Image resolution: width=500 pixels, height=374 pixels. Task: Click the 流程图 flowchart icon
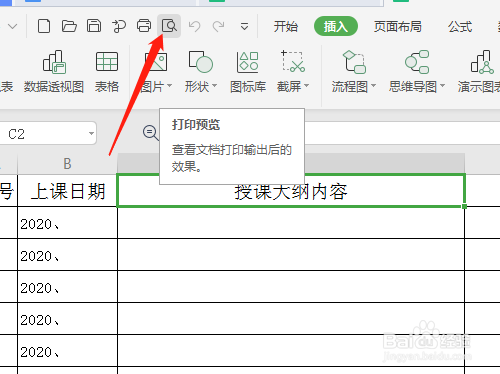tap(354, 62)
